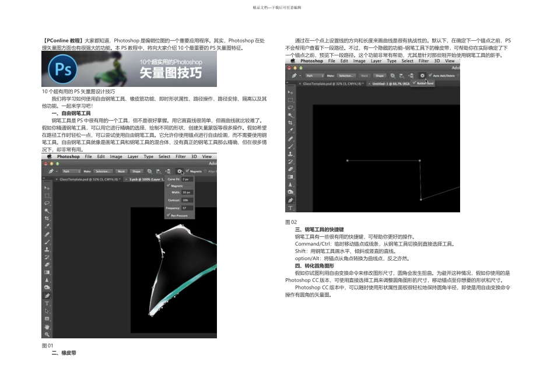Select the Move tool in the Untitled-1 window
Screen dimensions: 554x392
[x=290, y=92]
